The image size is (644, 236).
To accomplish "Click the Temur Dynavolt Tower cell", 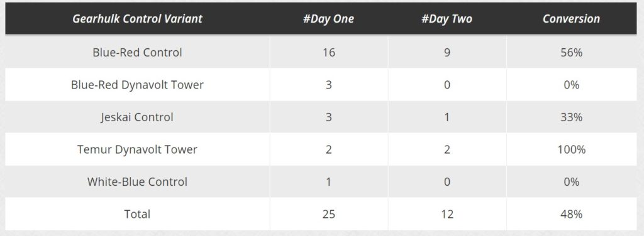I will tap(137, 149).
